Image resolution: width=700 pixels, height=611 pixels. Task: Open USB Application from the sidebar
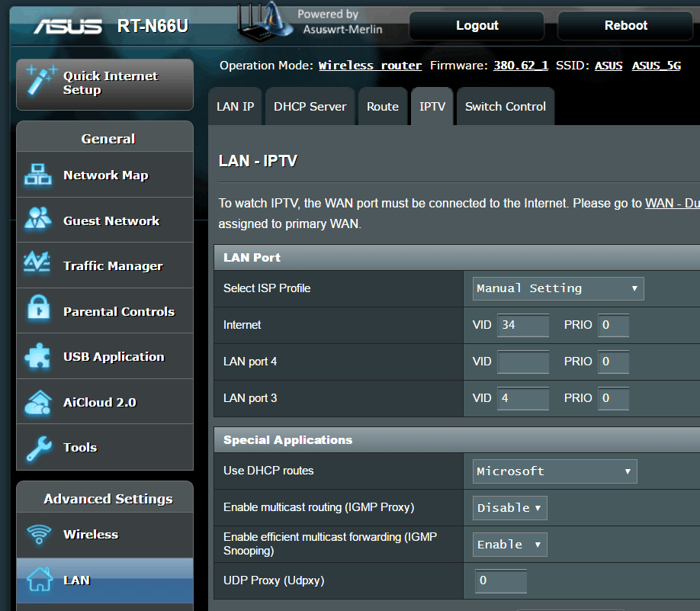coord(105,356)
